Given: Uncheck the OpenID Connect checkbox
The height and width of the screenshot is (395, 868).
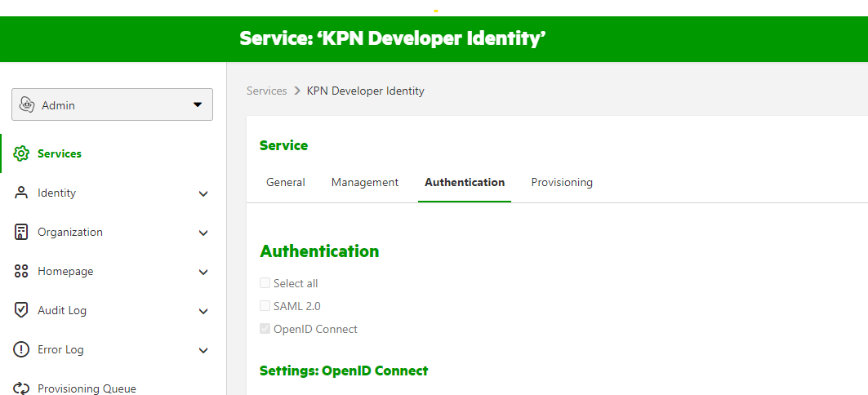Looking at the screenshot, I should (265, 329).
